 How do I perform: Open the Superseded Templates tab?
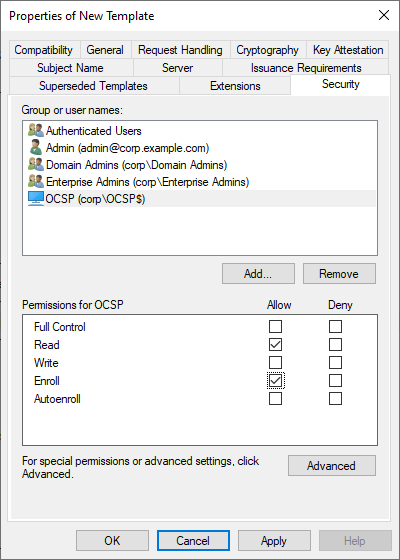(93, 86)
